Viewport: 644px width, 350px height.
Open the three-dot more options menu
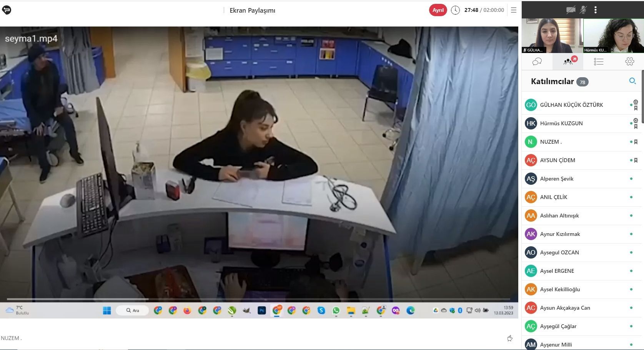596,10
